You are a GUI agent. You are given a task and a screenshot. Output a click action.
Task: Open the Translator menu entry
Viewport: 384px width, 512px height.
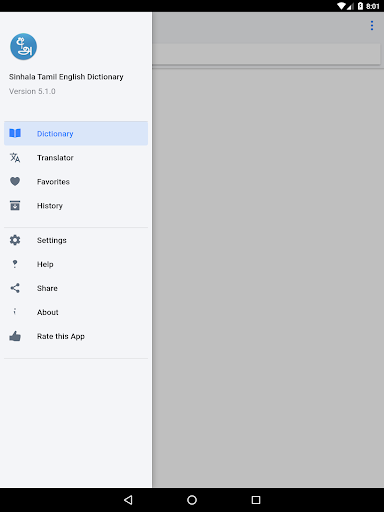point(76,157)
